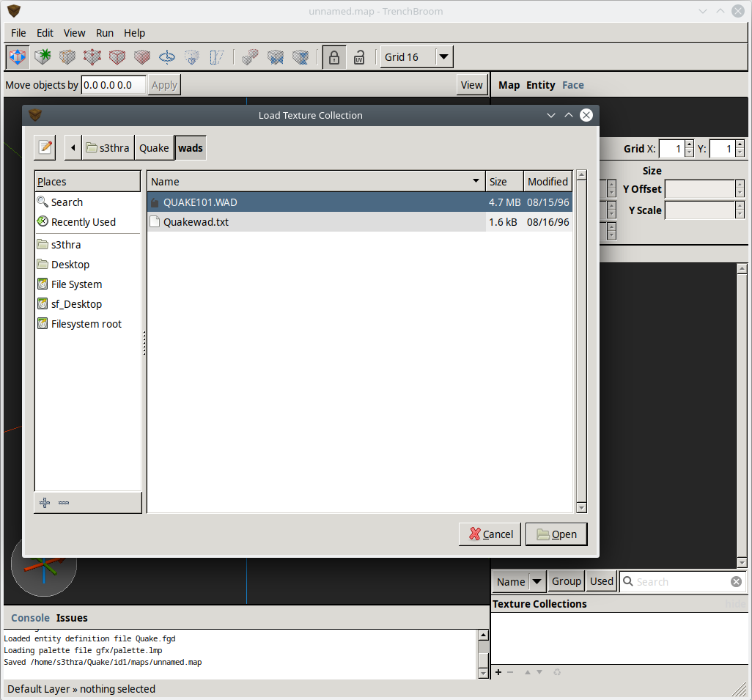Image resolution: width=752 pixels, height=700 pixels.
Task: Go to the s3thra folder in path bar
Action: [108, 148]
